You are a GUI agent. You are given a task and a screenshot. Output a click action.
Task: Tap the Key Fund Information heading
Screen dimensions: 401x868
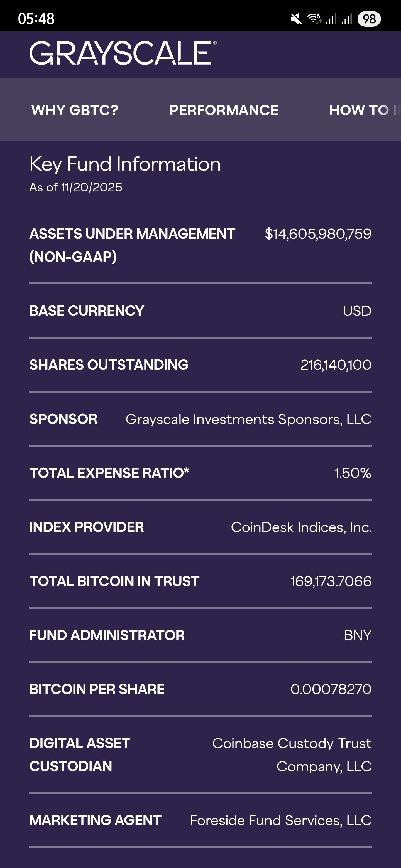point(125,164)
